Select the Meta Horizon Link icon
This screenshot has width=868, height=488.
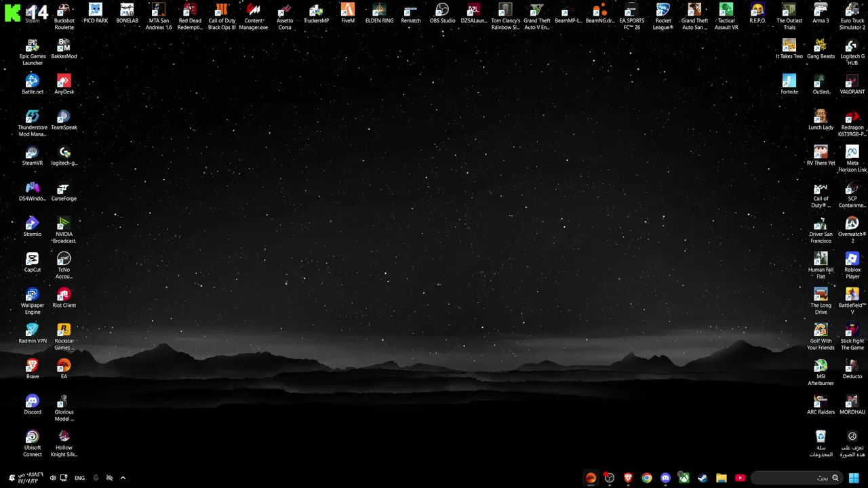tap(852, 159)
